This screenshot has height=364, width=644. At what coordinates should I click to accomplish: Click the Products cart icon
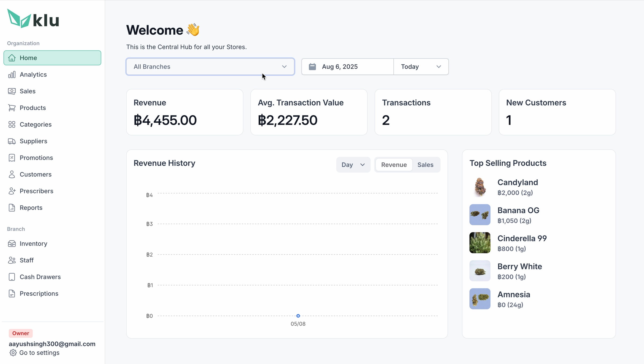(x=12, y=108)
